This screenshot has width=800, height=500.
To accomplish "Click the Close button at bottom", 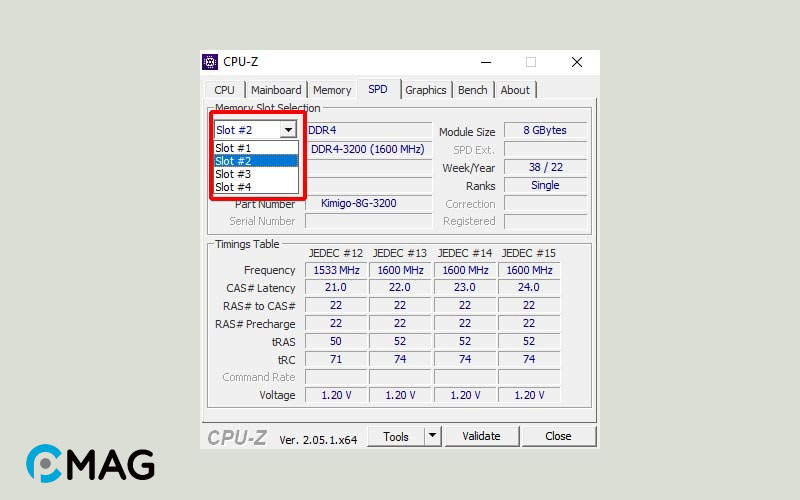I will point(558,436).
